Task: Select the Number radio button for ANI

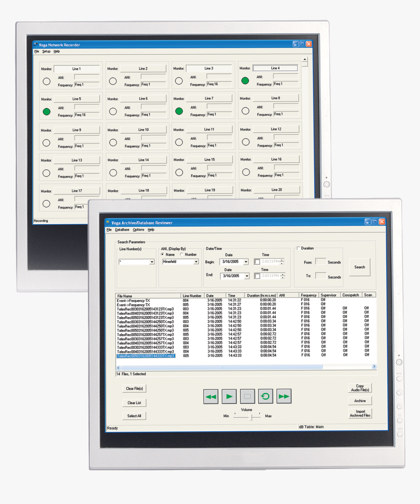Action: point(182,254)
